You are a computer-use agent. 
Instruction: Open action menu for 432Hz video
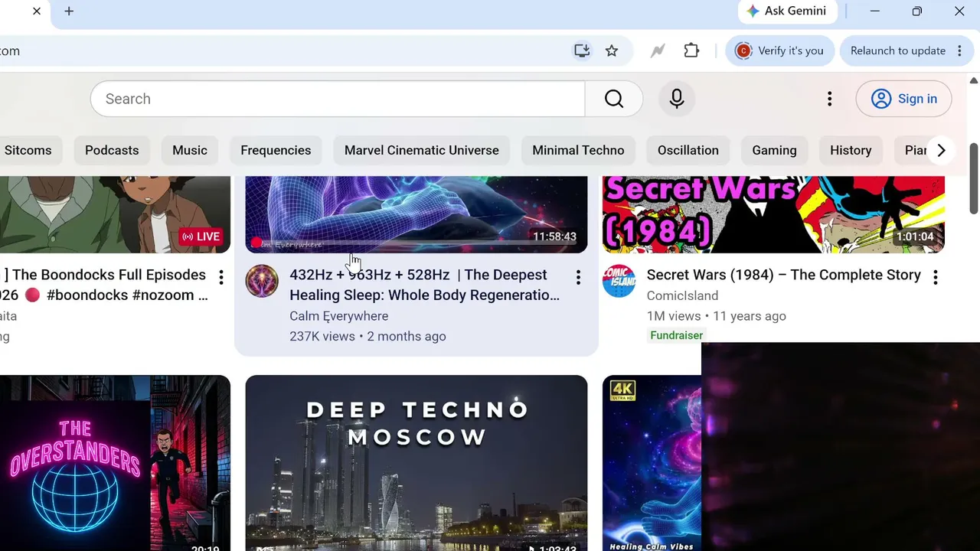578,277
